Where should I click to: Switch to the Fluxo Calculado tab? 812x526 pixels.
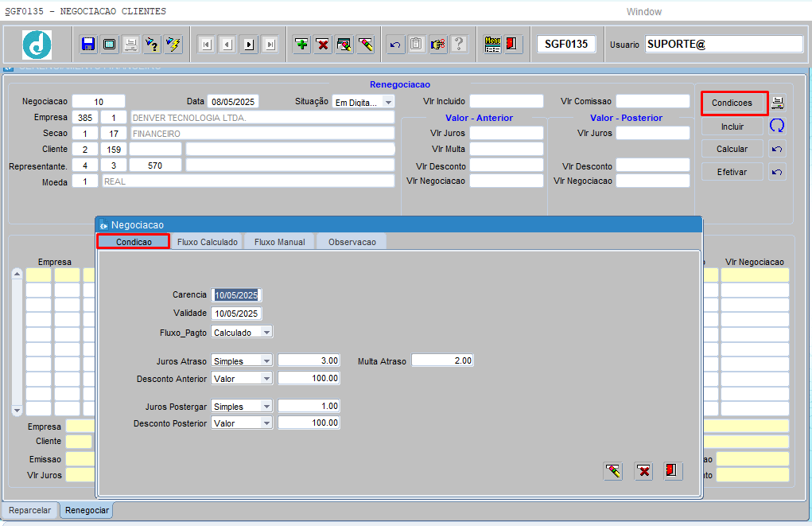pyautogui.click(x=207, y=241)
